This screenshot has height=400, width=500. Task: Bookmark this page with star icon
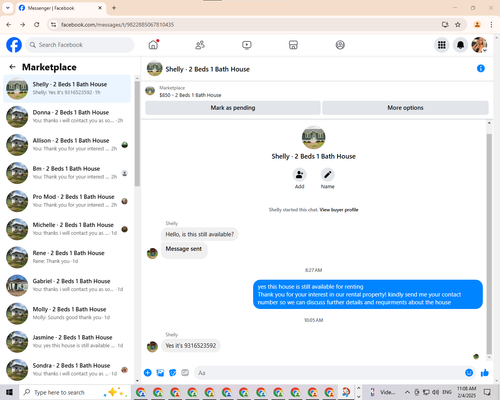(458, 24)
